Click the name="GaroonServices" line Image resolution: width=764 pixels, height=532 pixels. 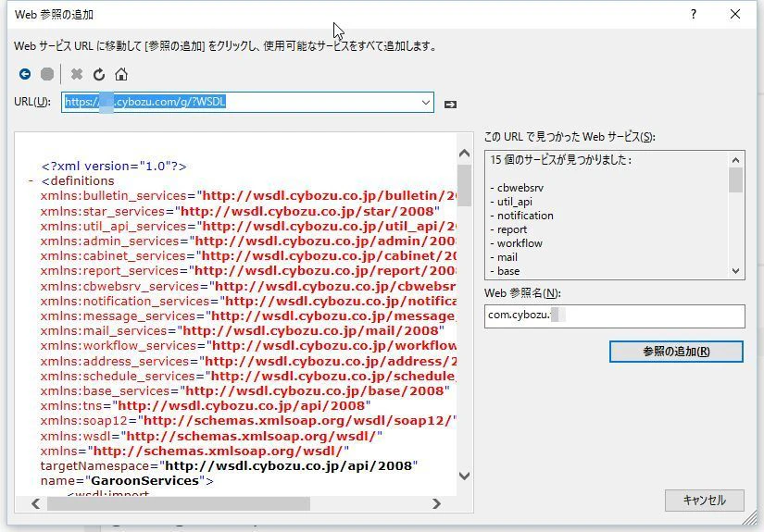pyautogui.click(x=127, y=481)
